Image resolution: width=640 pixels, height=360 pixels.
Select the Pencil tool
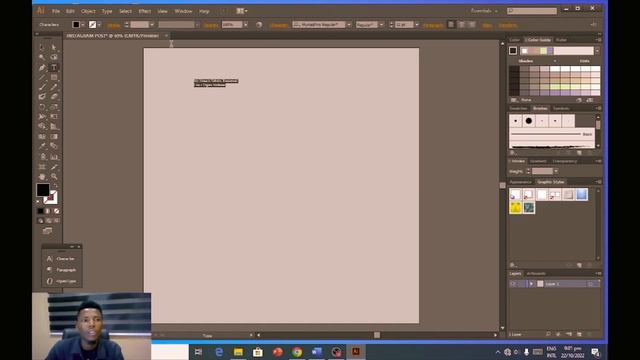point(54,87)
